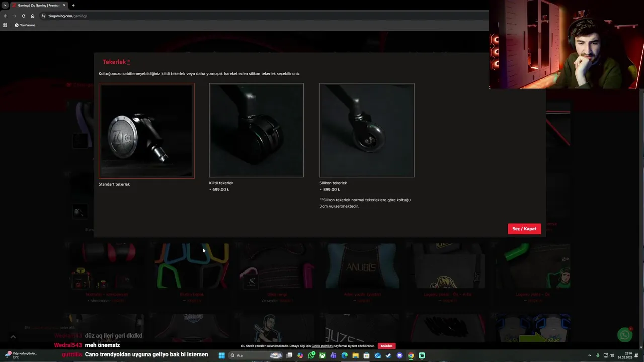This screenshot has width=644, height=362.
Task: Open the apps grid in bookmarks bar
Action: (x=5, y=25)
